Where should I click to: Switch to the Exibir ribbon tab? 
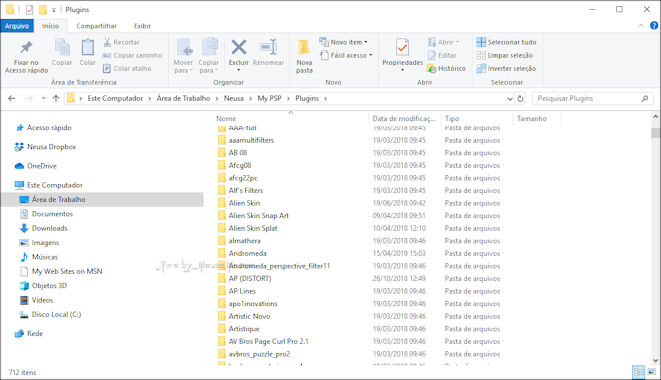pos(142,26)
